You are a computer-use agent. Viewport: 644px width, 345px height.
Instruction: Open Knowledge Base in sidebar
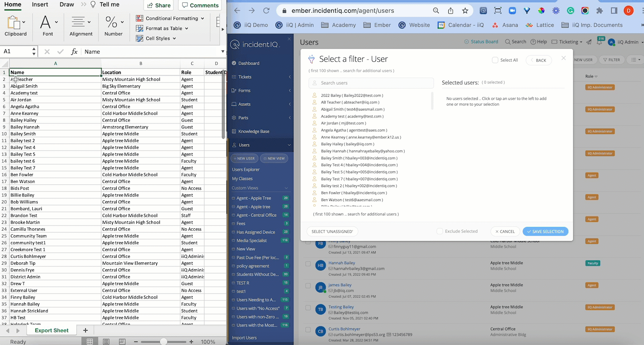pyautogui.click(x=253, y=131)
